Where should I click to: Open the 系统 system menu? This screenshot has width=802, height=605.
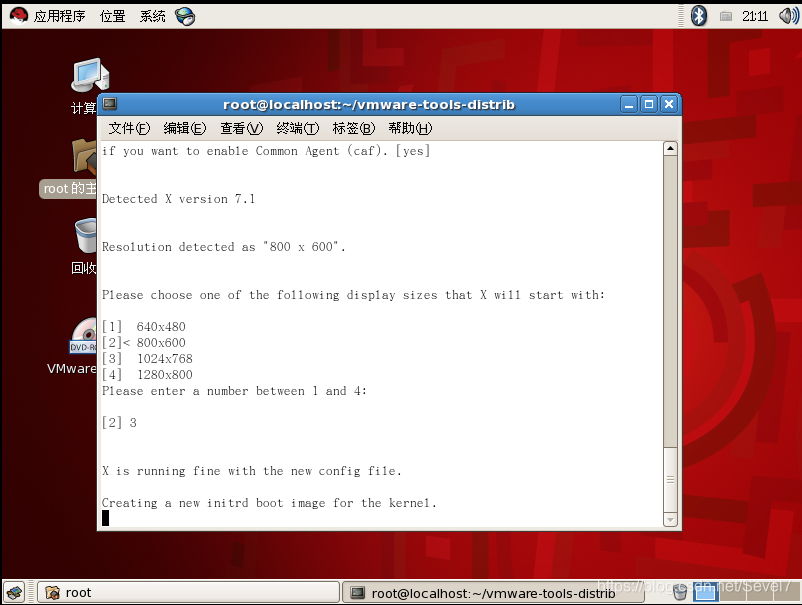pos(152,16)
